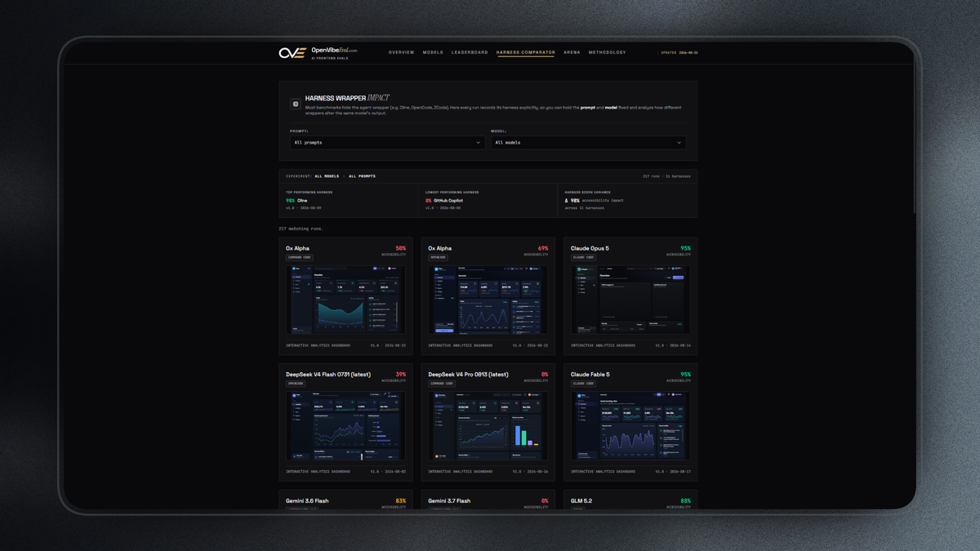Viewport: 980px width, 551px height.
Task: Click the Harness Wrapper Impact header icon
Action: coord(296,104)
